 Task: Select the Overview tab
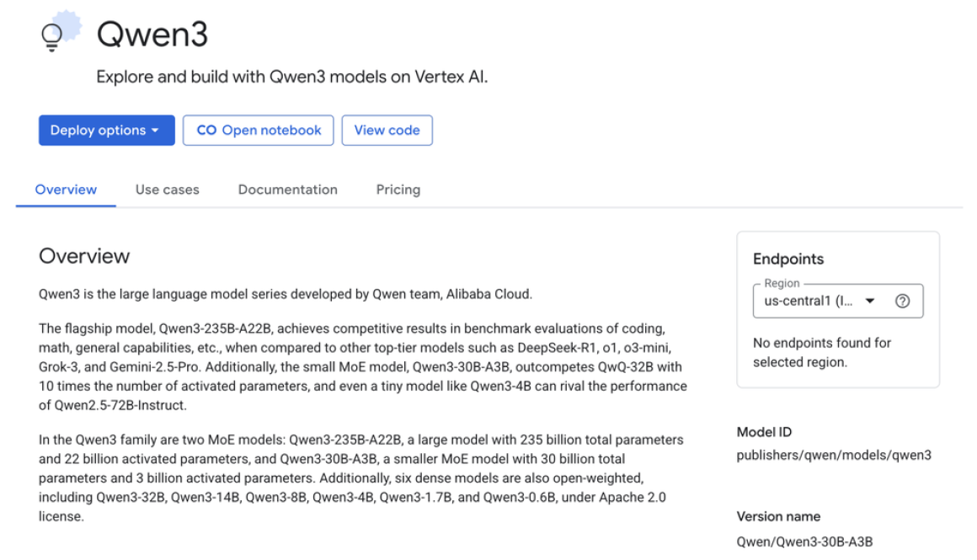(x=66, y=189)
